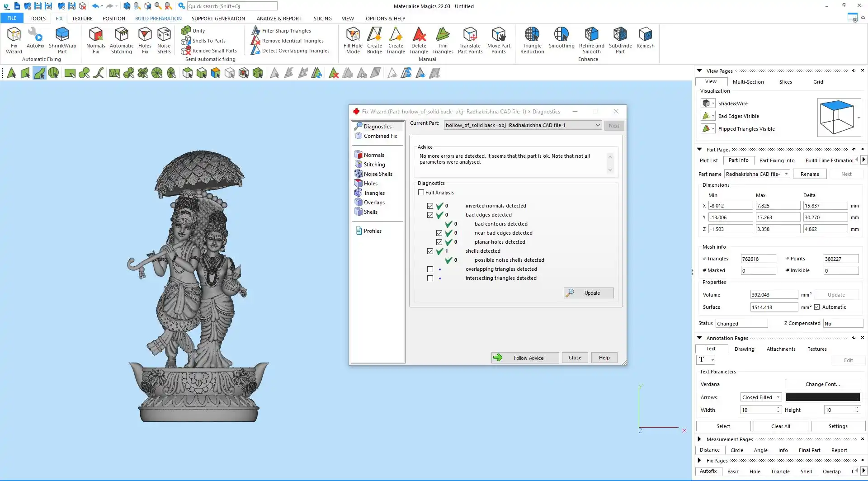Image resolution: width=868 pixels, height=481 pixels.
Task: Open the Build Preparation ribbon tab
Action: click(x=158, y=19)
